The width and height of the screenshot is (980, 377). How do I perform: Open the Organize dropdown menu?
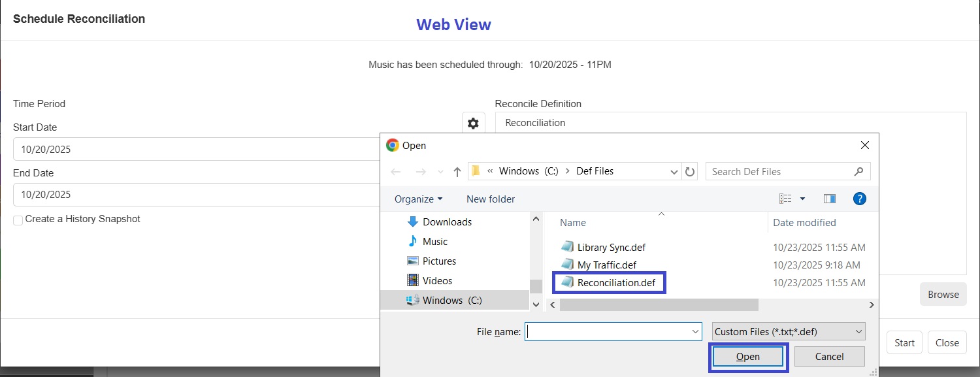[417, 199]
